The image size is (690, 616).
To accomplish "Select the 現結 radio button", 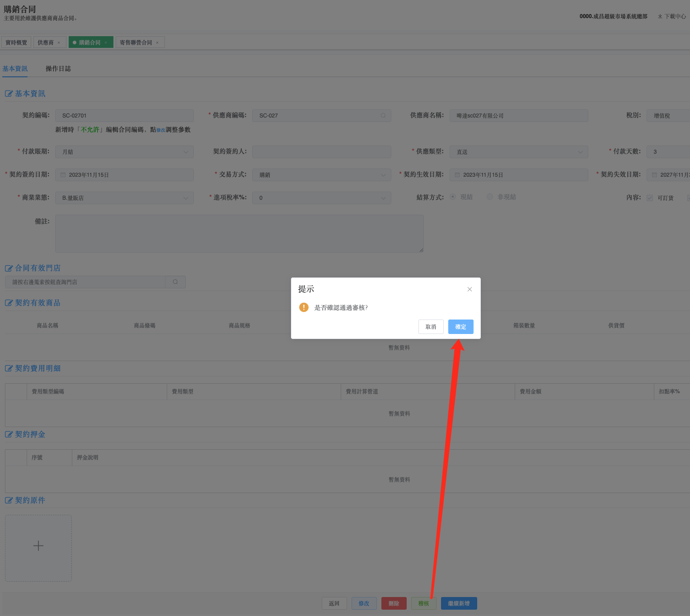I will [453, 197].
